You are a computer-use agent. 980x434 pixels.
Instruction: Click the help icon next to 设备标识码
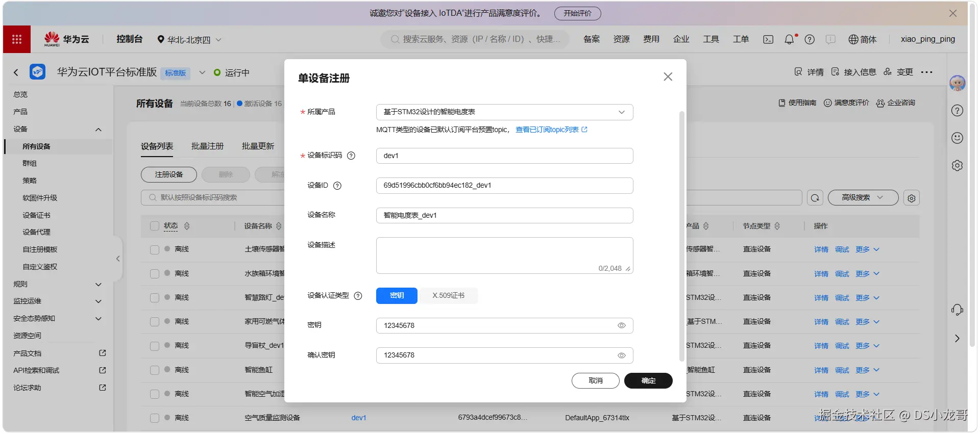point(351,156)
